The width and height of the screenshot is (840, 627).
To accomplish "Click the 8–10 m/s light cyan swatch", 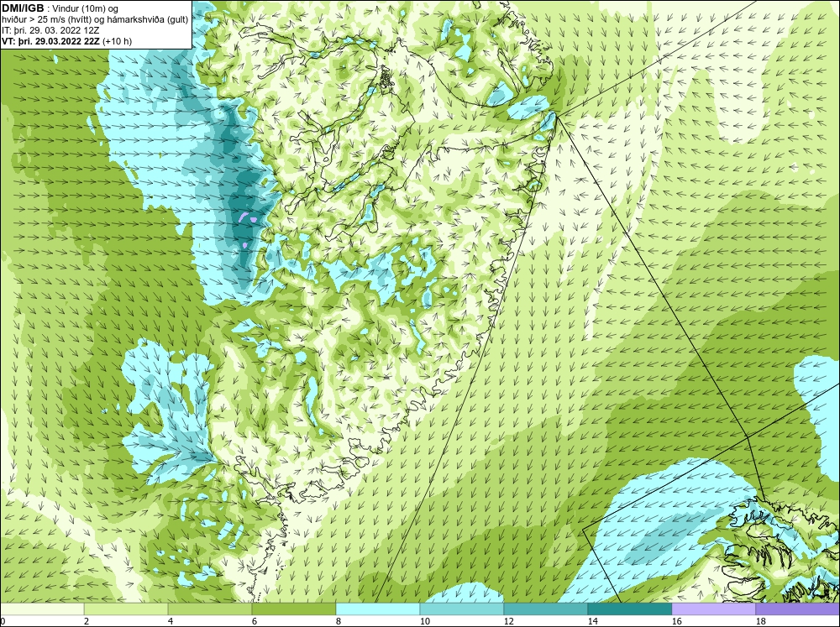I will click(378, 609).
